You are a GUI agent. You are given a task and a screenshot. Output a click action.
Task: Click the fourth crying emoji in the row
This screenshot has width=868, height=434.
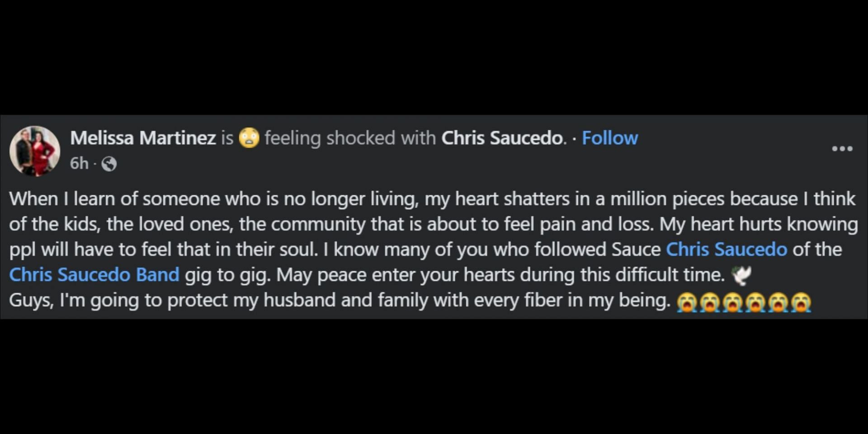(755, 302)
